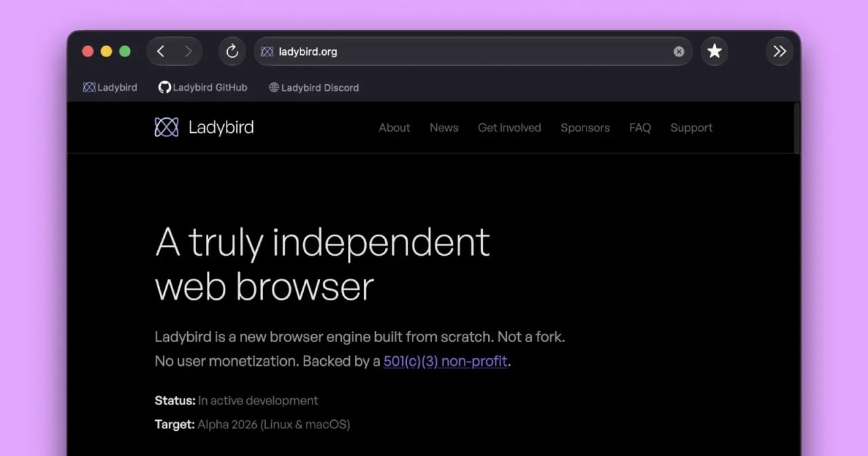868x456 pixels.
Task: Open Support in the site navigation
Action: [692, 128]
